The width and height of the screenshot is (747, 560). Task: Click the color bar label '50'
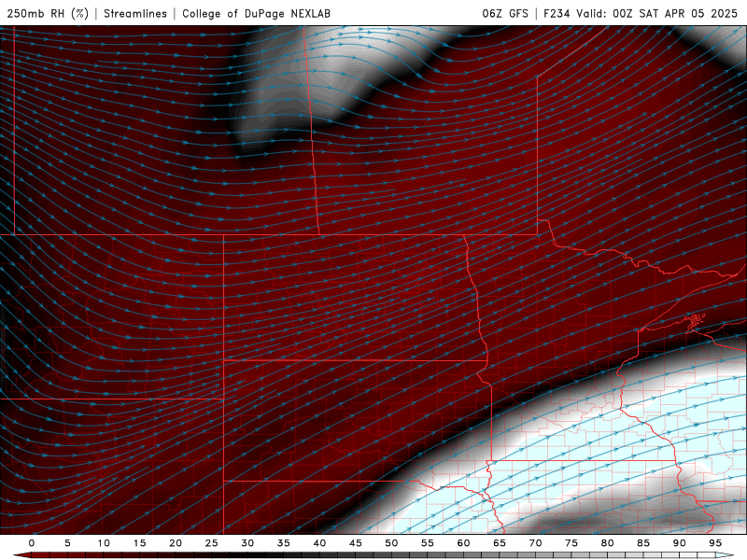[391, 543]
